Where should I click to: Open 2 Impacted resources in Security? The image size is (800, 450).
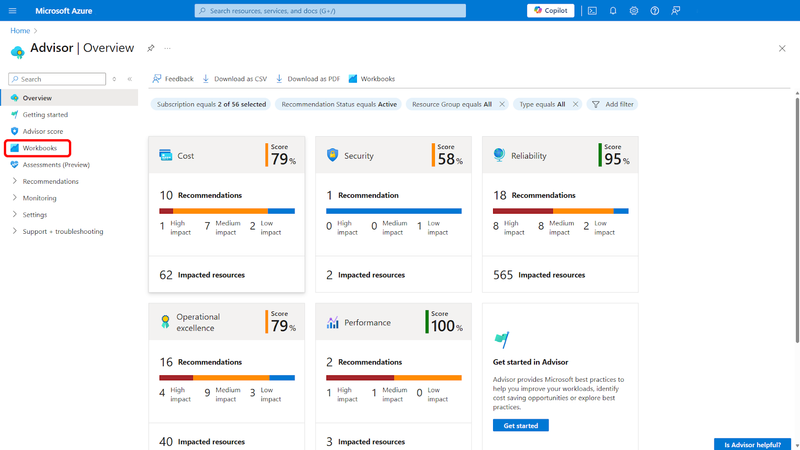(365, 274)
